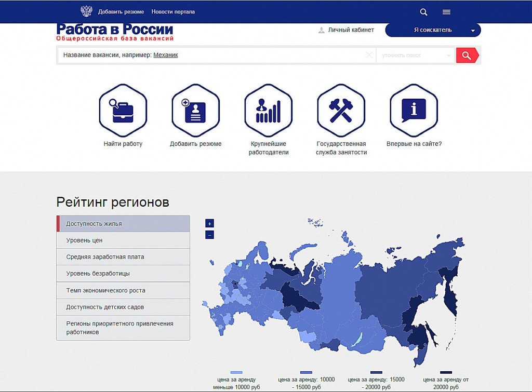Click the 'Механик' example vacancy link

[166, 55]
